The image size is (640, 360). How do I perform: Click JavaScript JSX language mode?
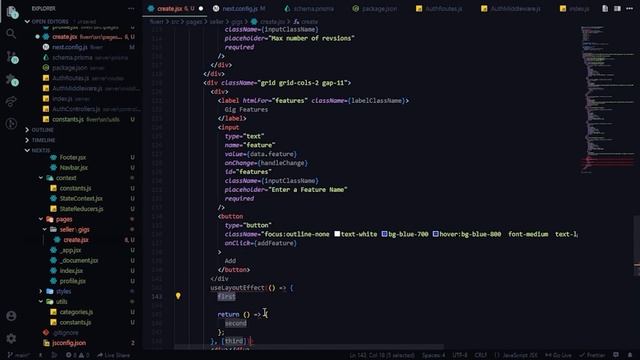point(516,355)
